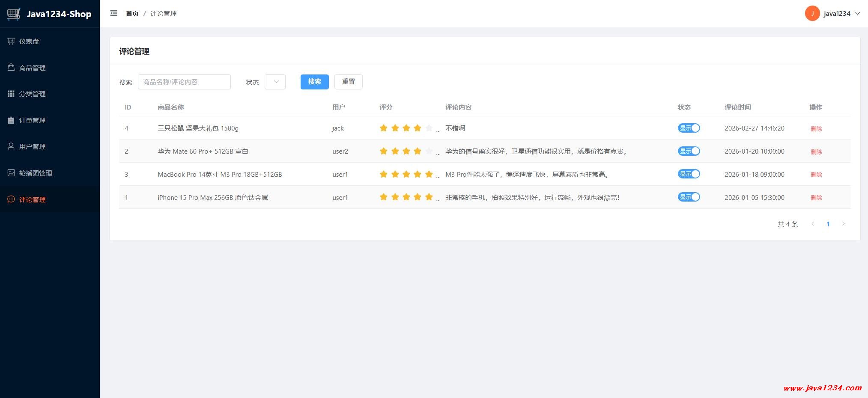Delete the MacBook Pro review via 删除
Viewport: 868px width, 398px height.
coord(816,175)
